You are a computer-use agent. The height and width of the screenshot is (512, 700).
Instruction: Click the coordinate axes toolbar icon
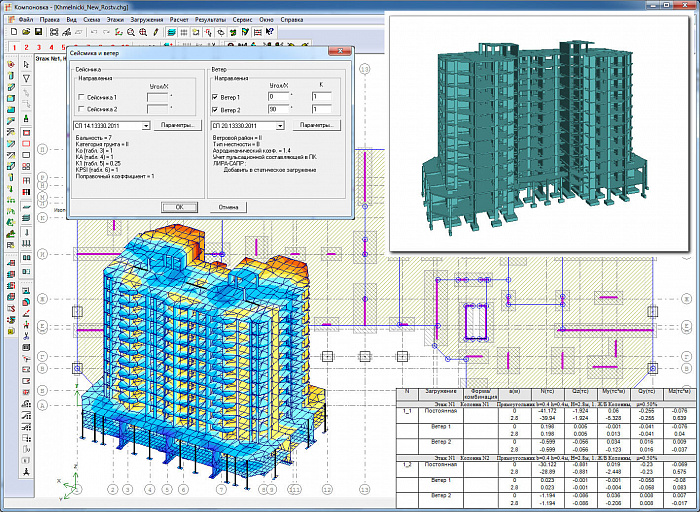[118, 32]
